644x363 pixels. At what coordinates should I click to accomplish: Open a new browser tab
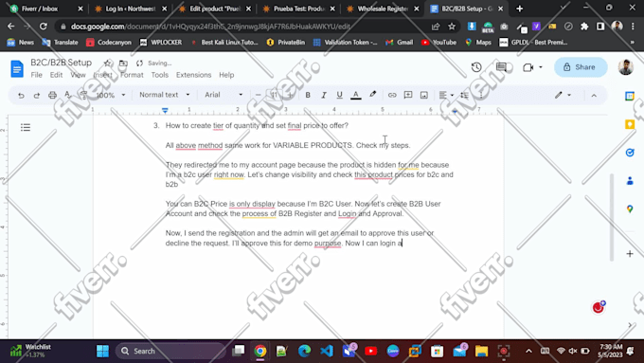click(x=520, y=9)
